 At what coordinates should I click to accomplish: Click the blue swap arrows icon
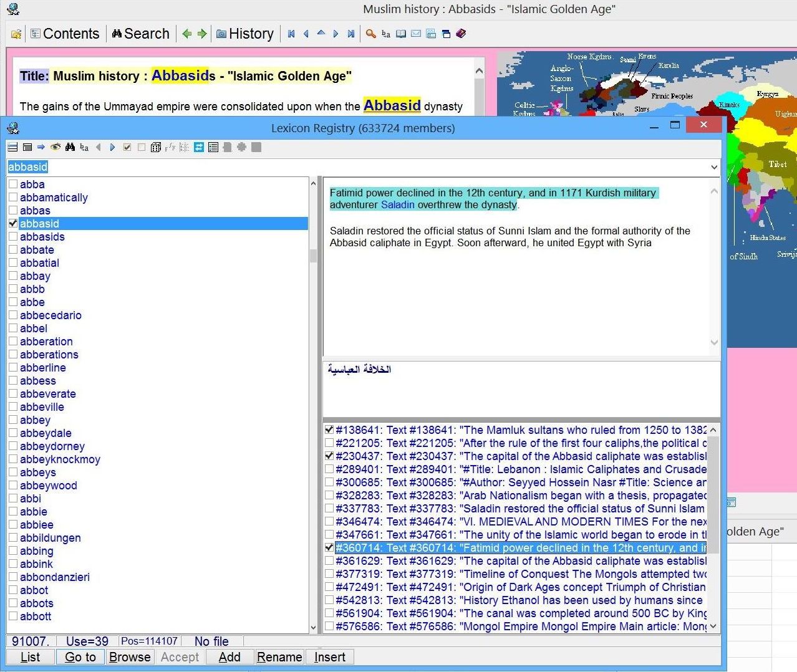pos(199,147)
